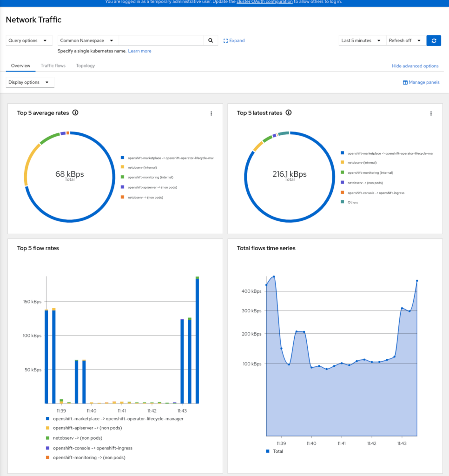Open the Query options dropdown
Screen dimensions: 449x476
tap(29, 40)
